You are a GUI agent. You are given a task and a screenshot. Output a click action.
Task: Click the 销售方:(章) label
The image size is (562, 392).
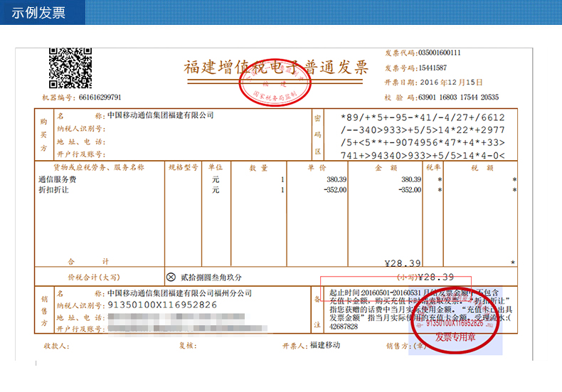(406, 346)
